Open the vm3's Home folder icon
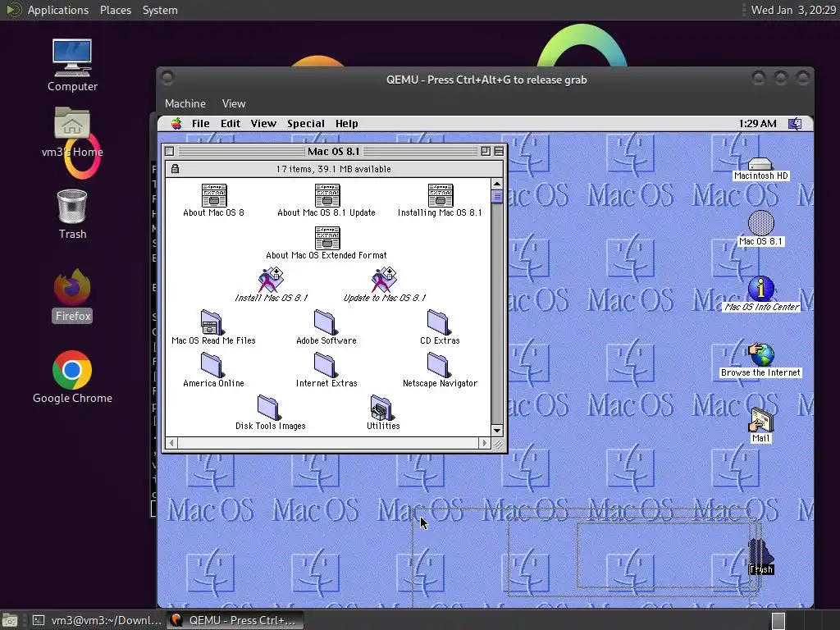This screenshot has width=840, height=630. (x=72, y=132)
